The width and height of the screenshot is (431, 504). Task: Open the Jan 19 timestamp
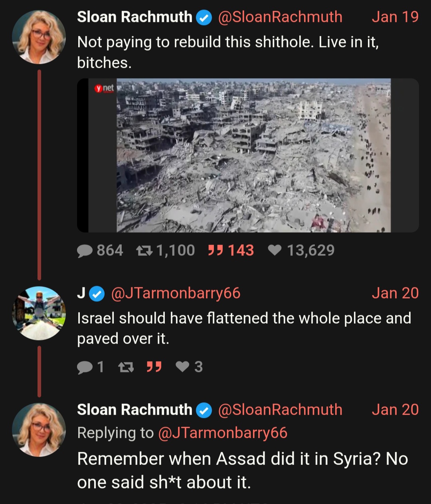click(x=395, y=17)
